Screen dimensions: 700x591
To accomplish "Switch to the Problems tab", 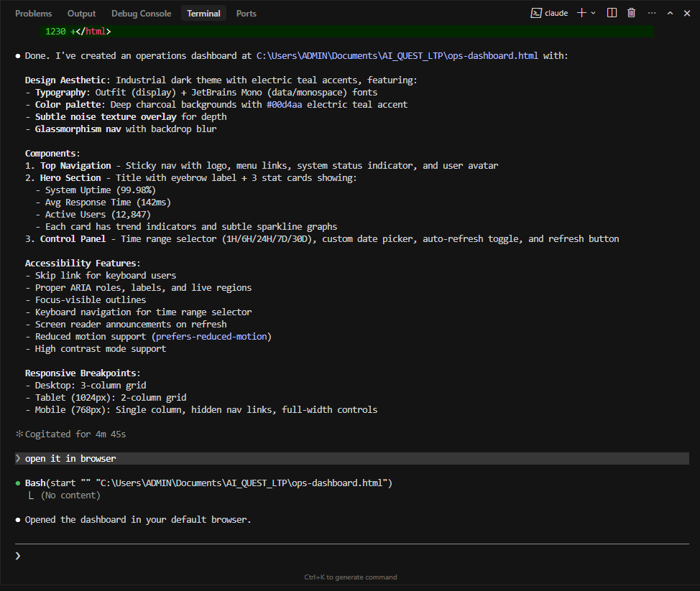I will pyautogui.click(x=33, y=14).
